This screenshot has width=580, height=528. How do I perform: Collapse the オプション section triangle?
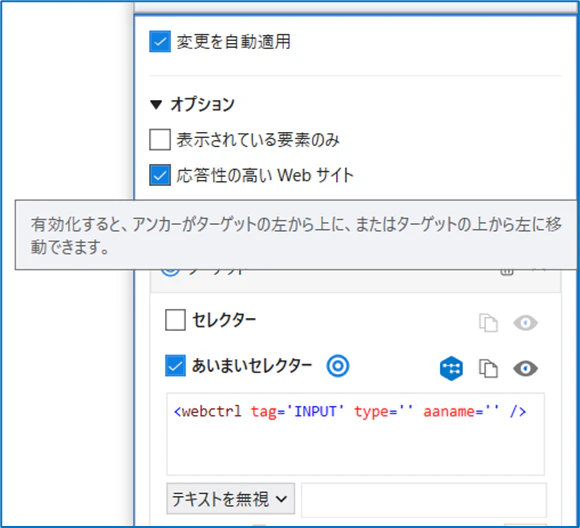click(x=156, y=105)
